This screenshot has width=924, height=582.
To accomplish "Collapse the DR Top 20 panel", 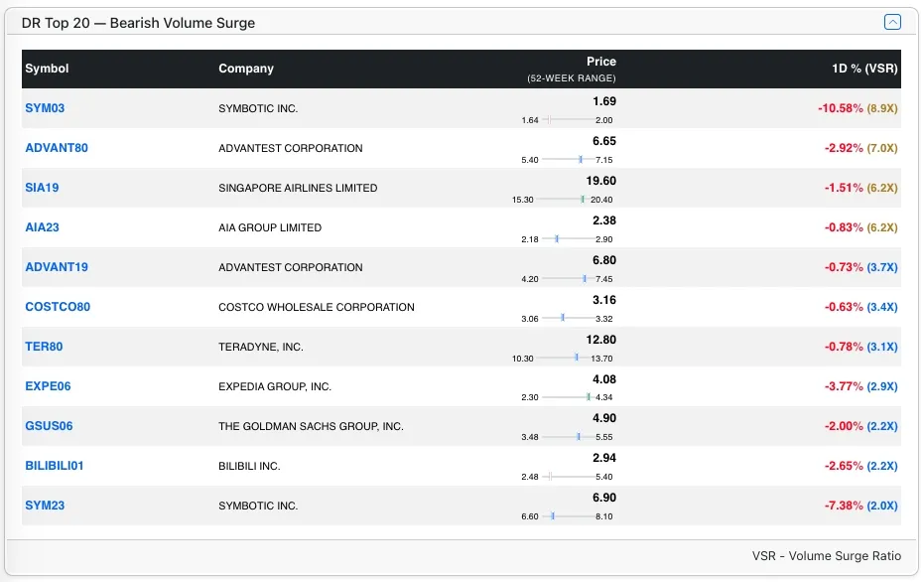I will point(892,23).
